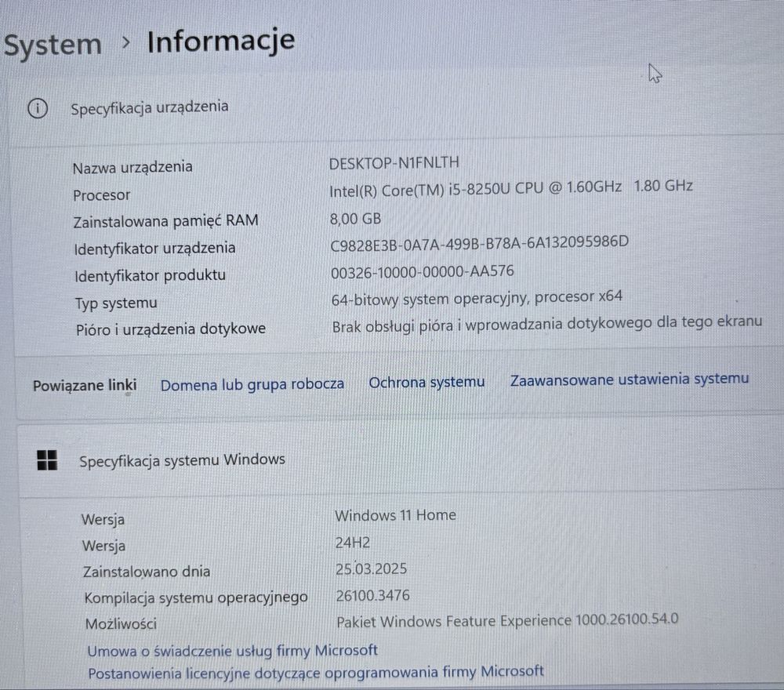Click Zainstalowana pamięć RAM label

[165, 221]
